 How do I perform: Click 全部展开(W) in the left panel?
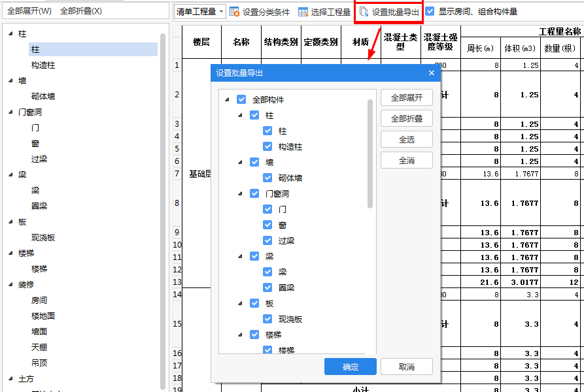(29, 11)
